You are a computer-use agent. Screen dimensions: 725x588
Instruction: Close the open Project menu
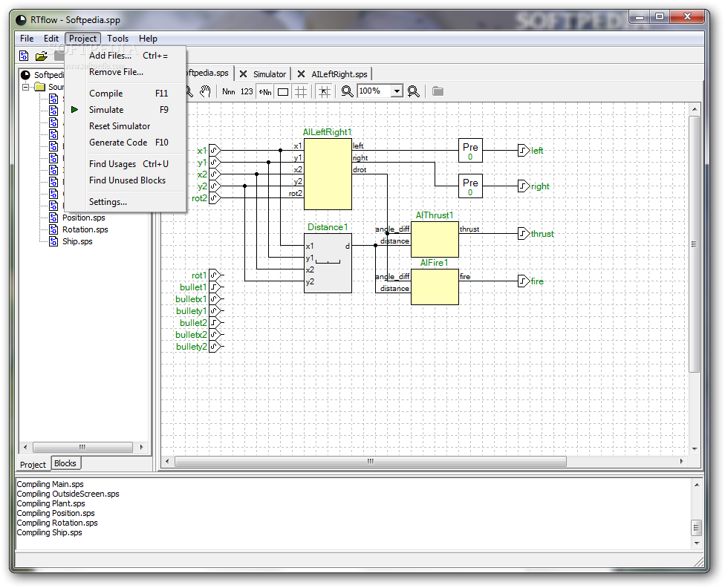[x=82, y=39]
